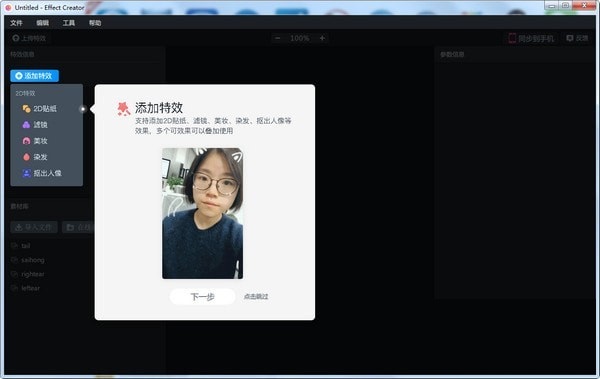Open the 帮助 menu
Viewport: 600px width, 379px height.
[95, 23]
